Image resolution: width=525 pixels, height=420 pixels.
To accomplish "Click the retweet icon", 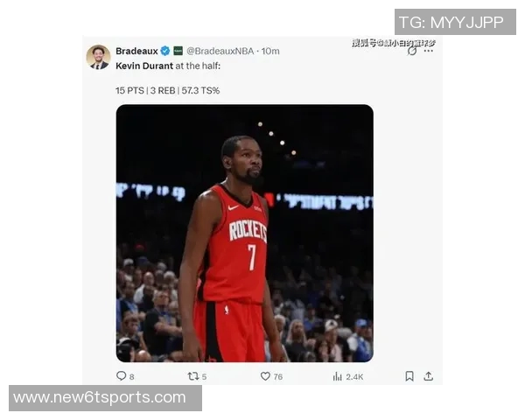I will tap(193, 376).
